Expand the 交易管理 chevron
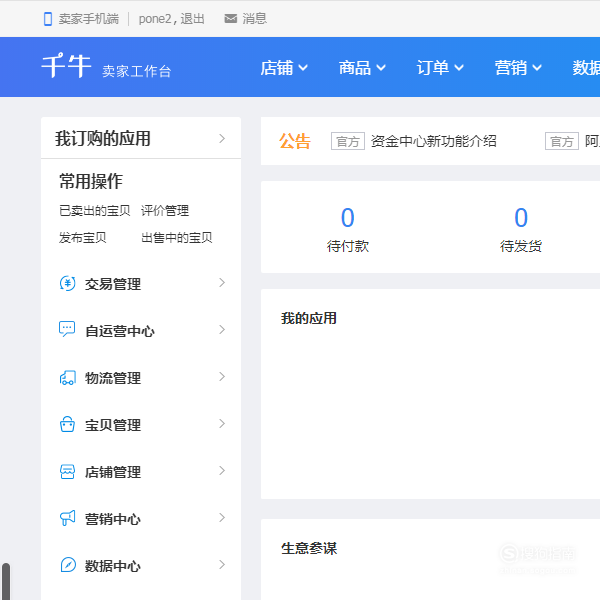 point(222,283)
